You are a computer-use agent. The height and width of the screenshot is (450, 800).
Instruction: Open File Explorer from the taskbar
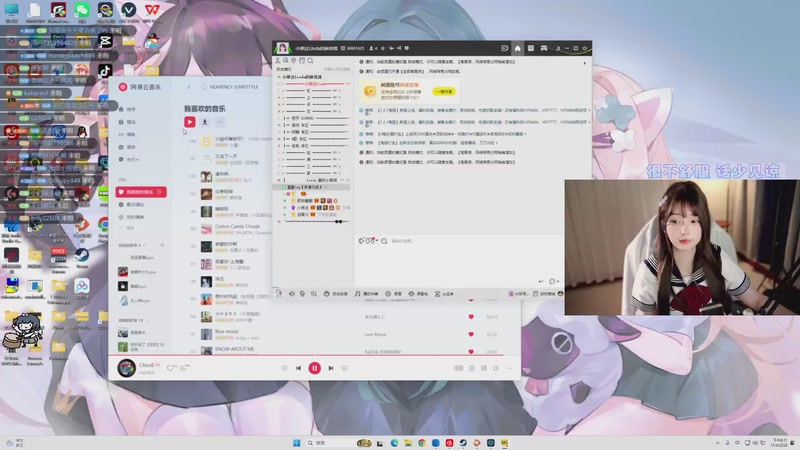pyautogui.click(x=408, y=443)
